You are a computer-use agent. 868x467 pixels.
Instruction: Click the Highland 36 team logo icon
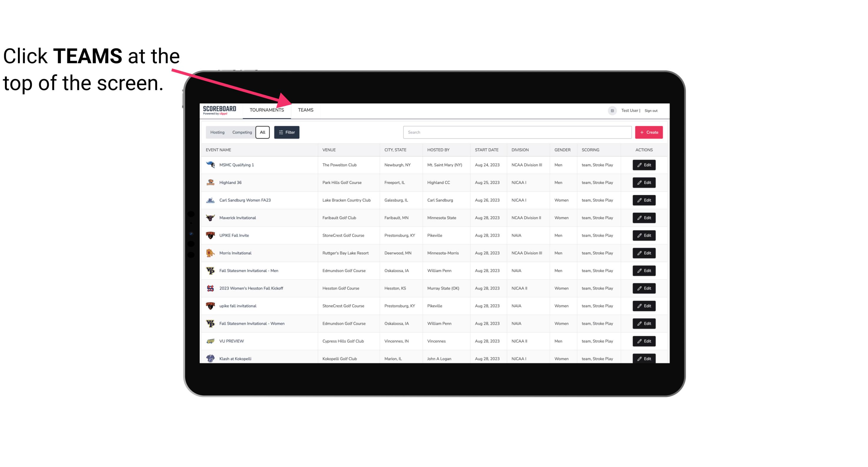[210, 182]
